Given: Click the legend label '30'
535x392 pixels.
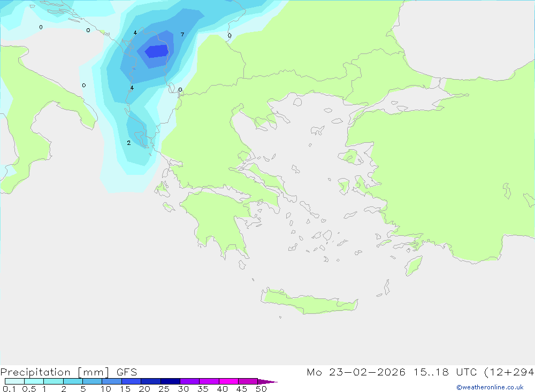Looking at the screenshot, I should (184, 389).
